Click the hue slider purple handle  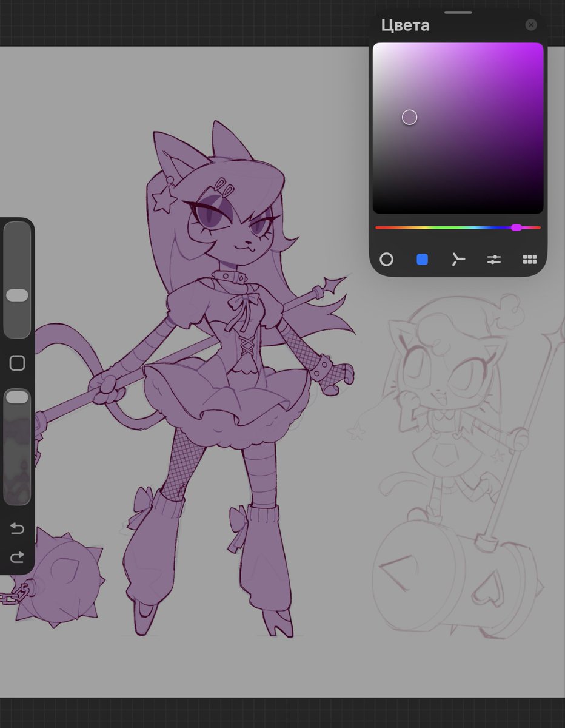pyautogui.click(x=516, y=227)
